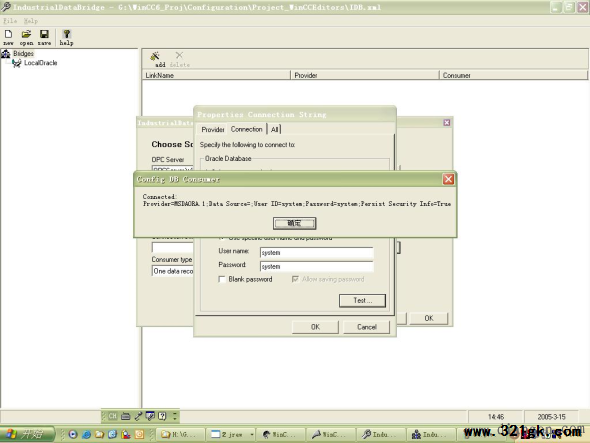Enable the Blank password checkbox
This screenshot has width=590, height=443.
(x=222, y=279)
